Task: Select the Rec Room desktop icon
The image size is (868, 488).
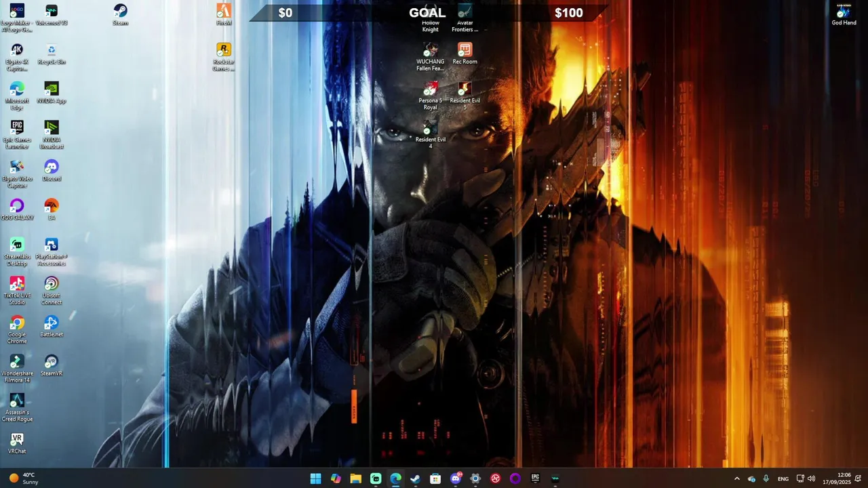Action: pos(465,54)
